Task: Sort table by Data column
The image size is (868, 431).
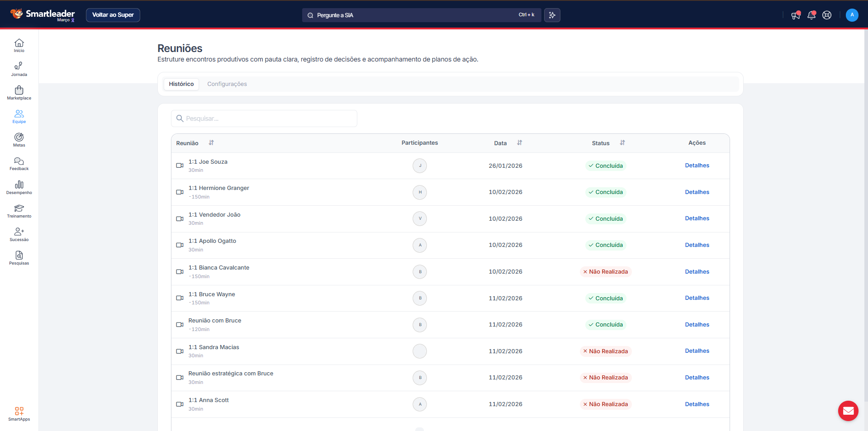Action: click(520, 143)
